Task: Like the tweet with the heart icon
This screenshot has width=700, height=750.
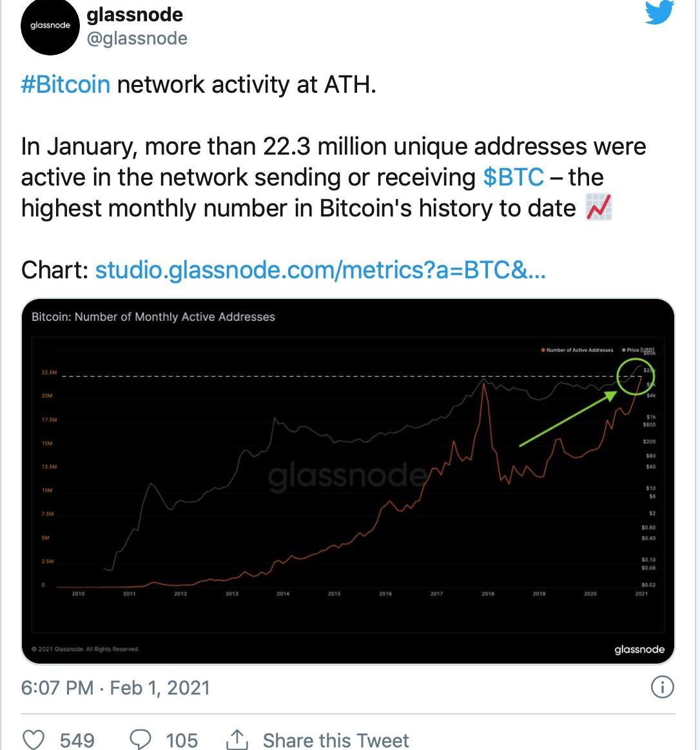Action: coord(34,739)
